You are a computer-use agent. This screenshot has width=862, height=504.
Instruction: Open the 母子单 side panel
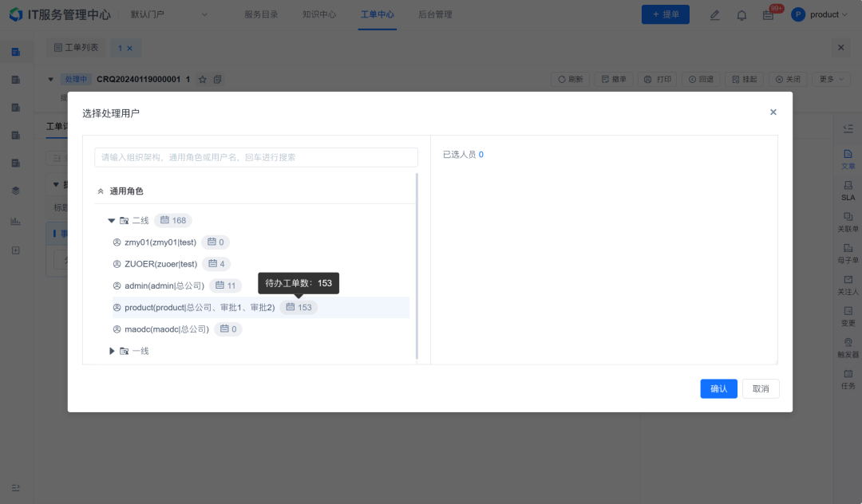click(x=848, y=253)
